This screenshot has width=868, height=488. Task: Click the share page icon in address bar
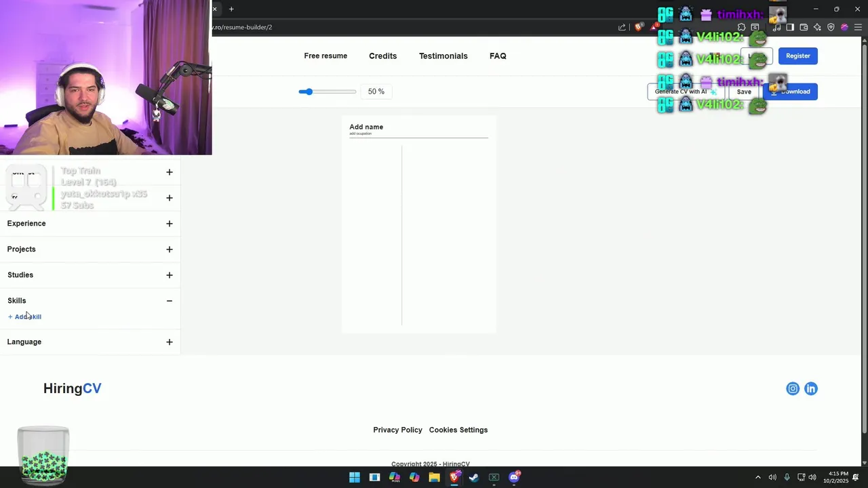pos(622,27)
